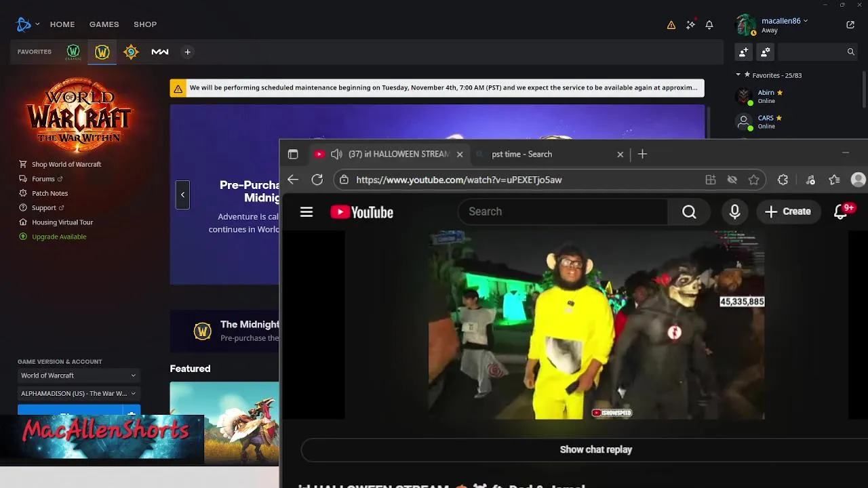Click the YouTube Create button
Screen dimensions: 868x488
[x=788, y=212]
